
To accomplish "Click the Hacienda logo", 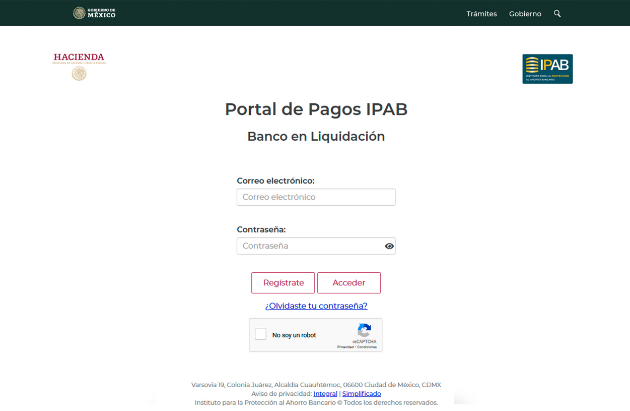I will pos(79,66).
